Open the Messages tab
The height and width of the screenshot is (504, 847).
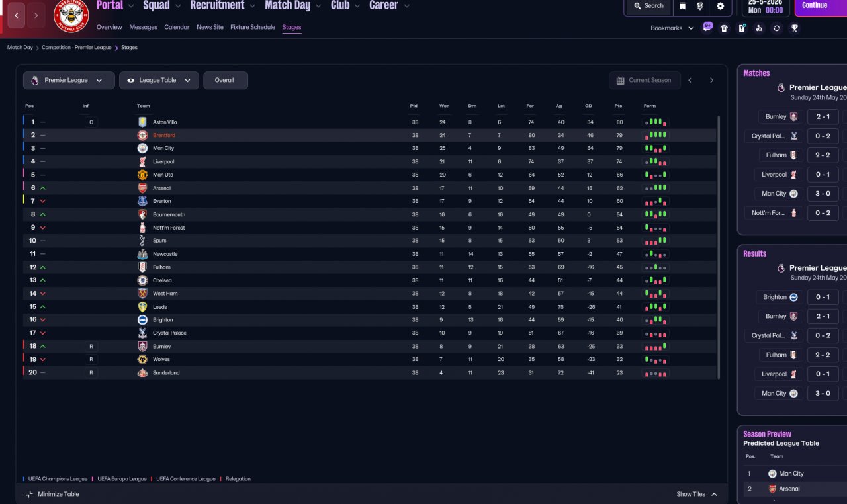point(144,27)
